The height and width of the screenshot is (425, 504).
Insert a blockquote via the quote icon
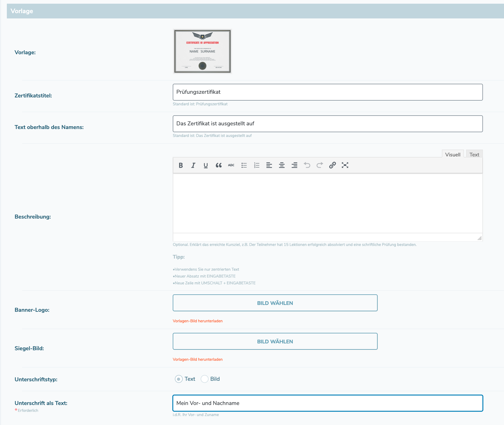(218, 165)
